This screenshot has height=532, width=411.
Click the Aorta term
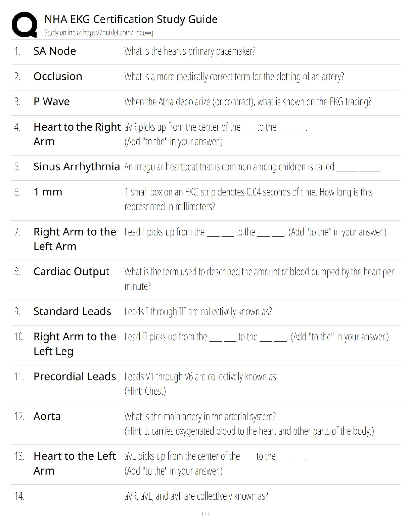point(47,416)
